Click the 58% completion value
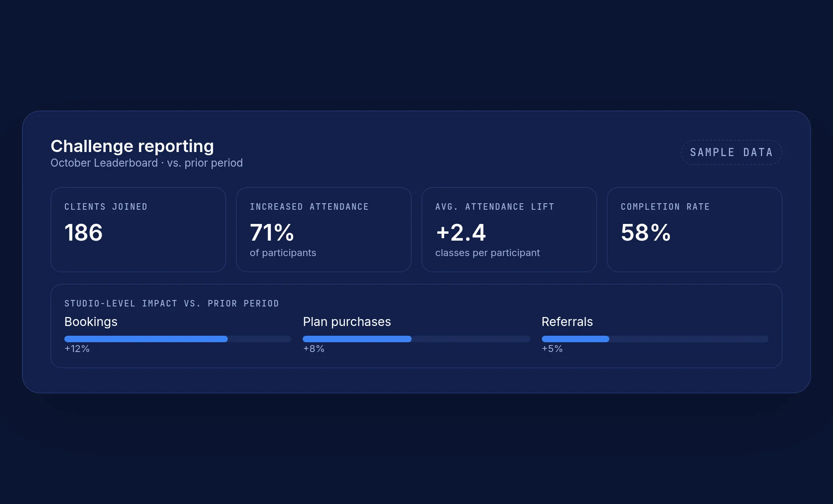This screenshot has height=504, width=833. 645,232
